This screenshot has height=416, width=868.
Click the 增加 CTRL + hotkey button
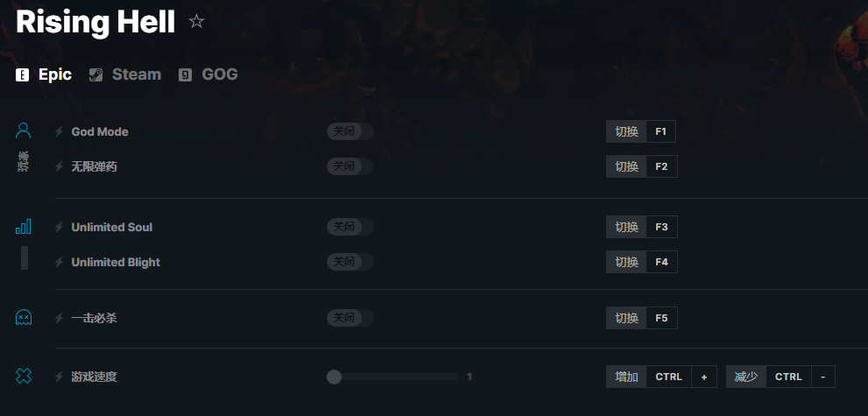(661, 377)
